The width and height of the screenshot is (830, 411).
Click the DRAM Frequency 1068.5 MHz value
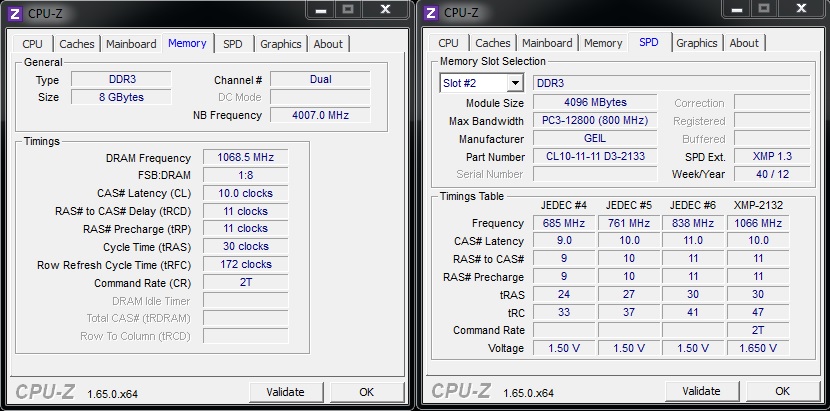pos(246,157)
